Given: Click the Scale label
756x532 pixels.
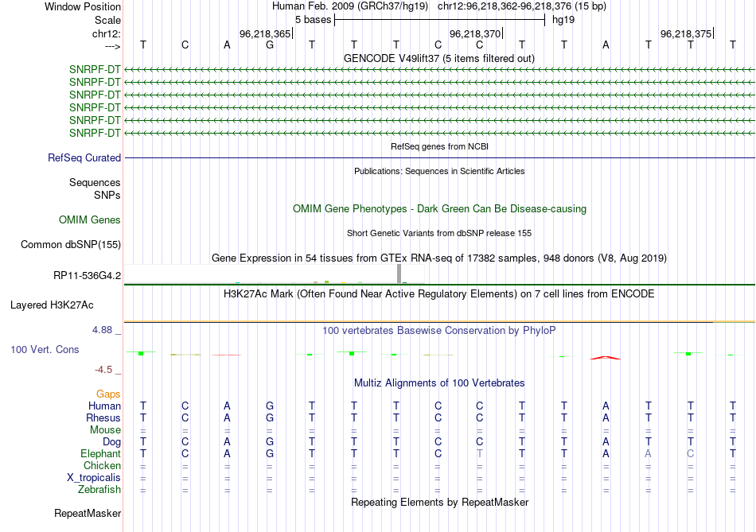Looking at the screenshot, I should click(x=108, y=20).
